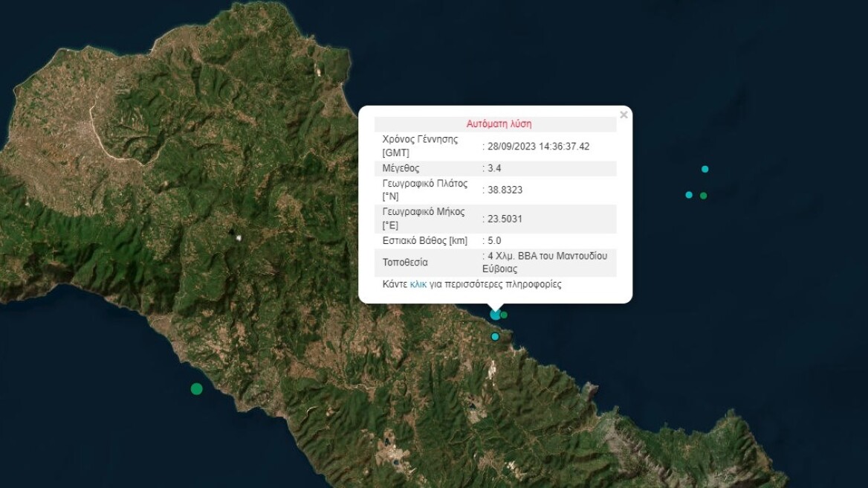The image size is (868, 488).
Task: Select the topmost cyan marker in eastern sea
Action: [705, 169]
